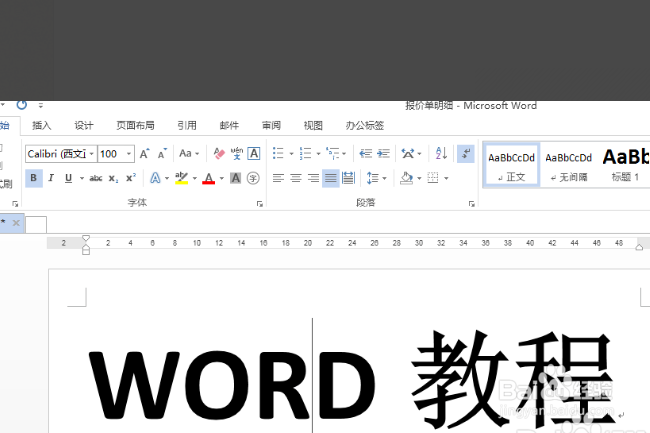Click the font size input field

tap(112, 154)
